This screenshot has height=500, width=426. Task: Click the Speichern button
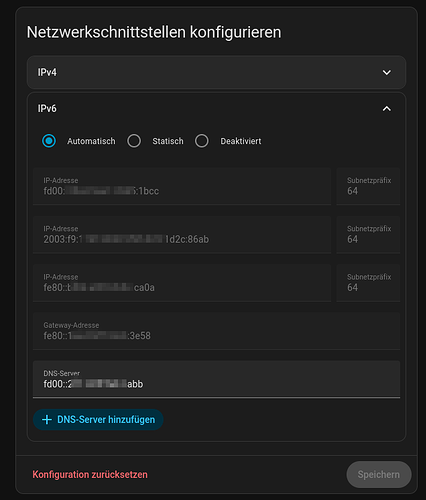(379, 474)
